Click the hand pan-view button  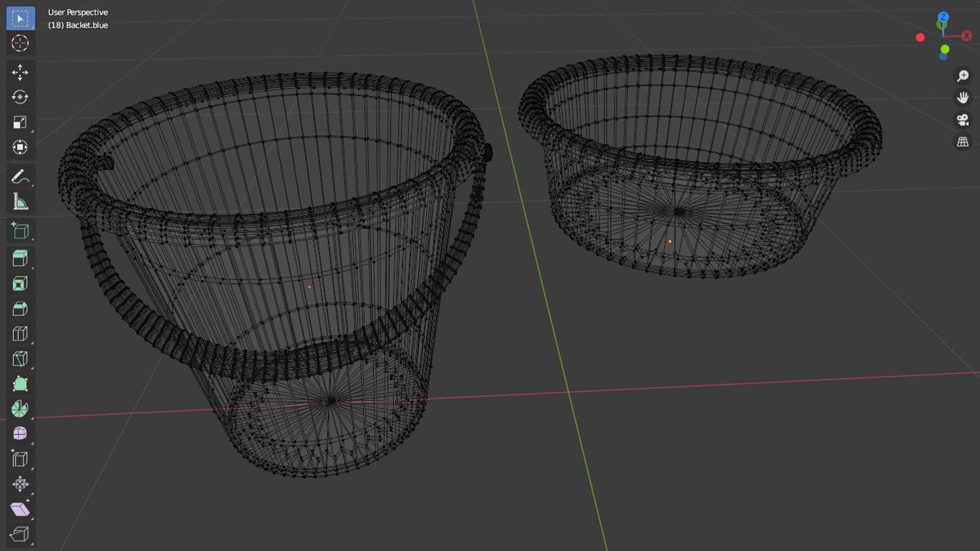click(963, 98)
